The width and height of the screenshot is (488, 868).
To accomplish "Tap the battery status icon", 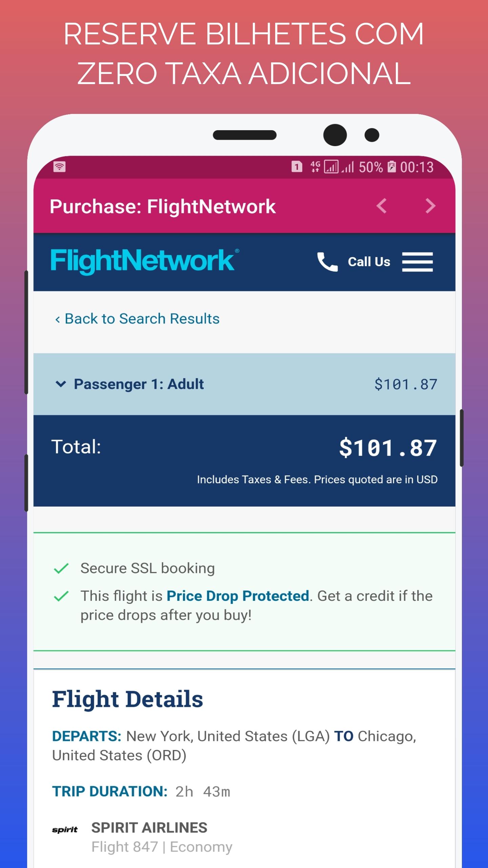I will (x=391, y=167).
